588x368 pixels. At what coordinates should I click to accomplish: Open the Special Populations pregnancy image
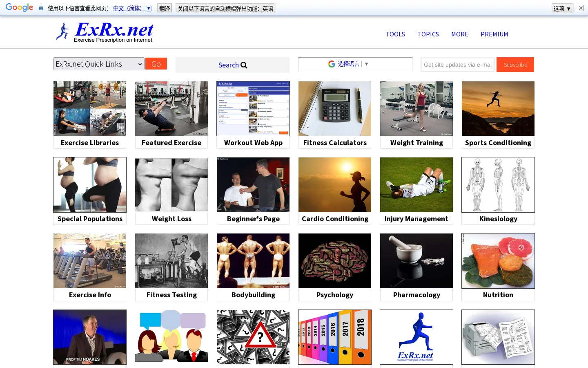tap(90, 185)
